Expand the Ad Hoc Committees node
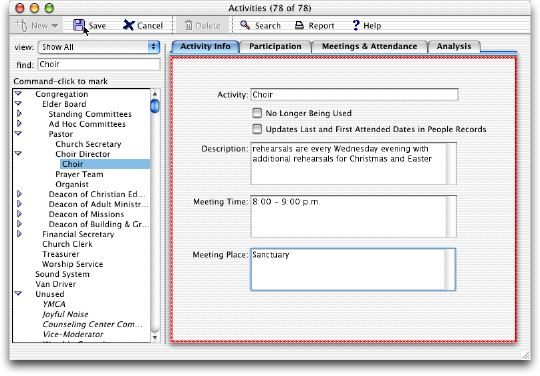This screenshot has width=540, height=376. click(19, 124)
